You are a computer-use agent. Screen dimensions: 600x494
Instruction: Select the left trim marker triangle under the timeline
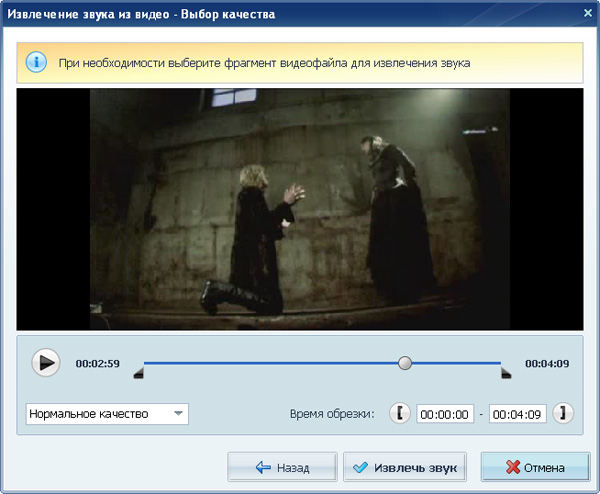pos(139,373)
